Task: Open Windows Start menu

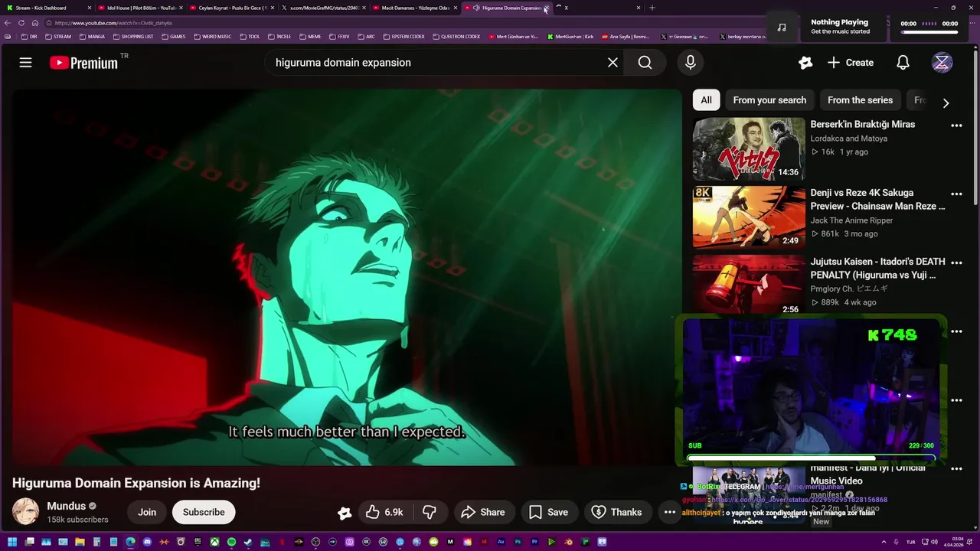Action: click(x=12, y=543)
